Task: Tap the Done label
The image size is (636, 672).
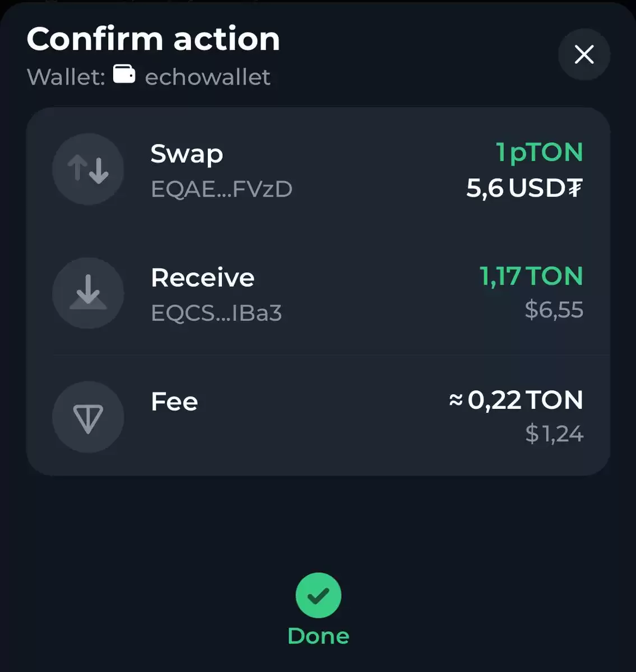Action: 318,636
